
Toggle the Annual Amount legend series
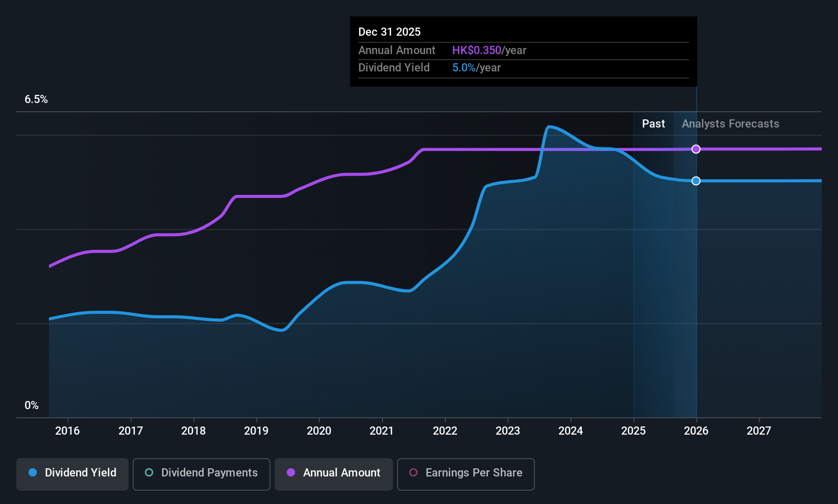coord(334,473)
